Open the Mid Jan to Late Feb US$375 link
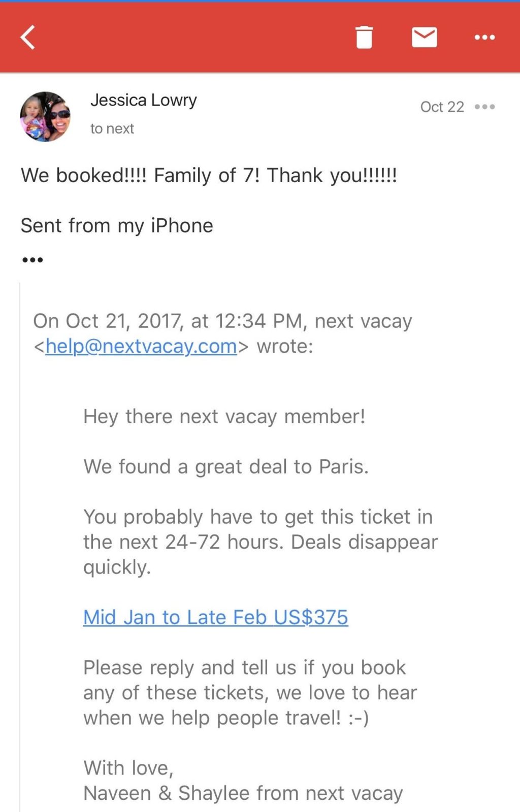Screen dimensions: 520x812 tap(215, 617)
